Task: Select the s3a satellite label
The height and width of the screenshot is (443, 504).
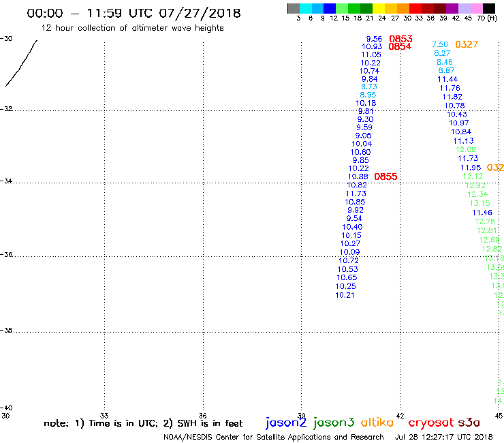Action: pyautogui.click(x=469, y=423)
